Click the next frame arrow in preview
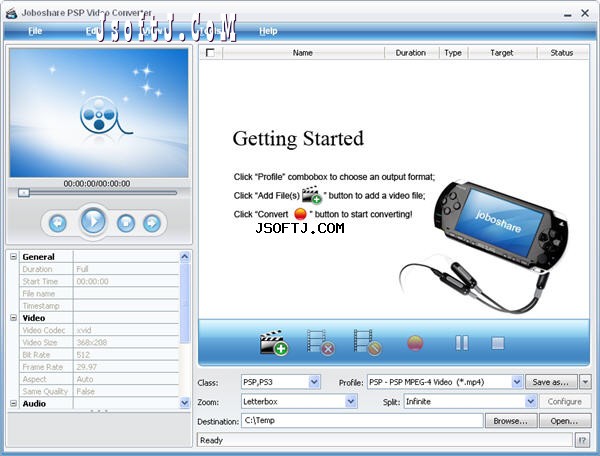The image size is (600, 456). [x=152, y=223]
